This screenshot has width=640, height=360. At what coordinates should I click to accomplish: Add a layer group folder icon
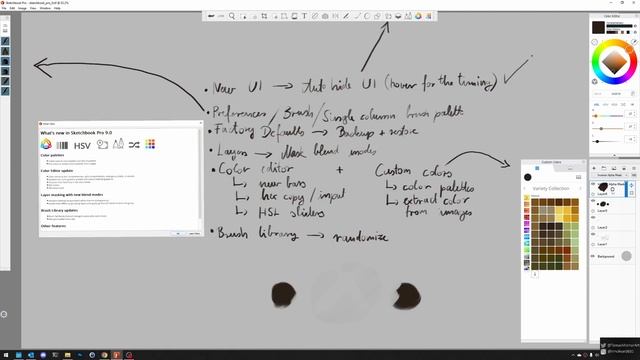604,168
